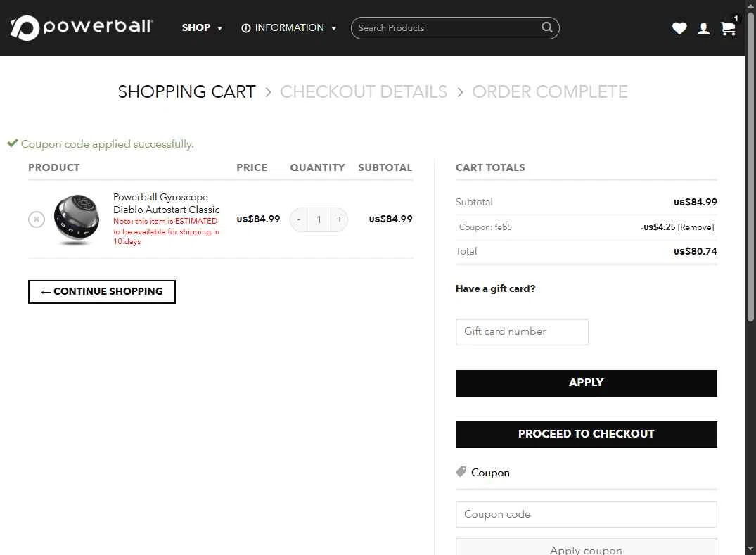
Task: Click the scrollbar down arrow
Action: pyautogui.click(x=750, y=549)
